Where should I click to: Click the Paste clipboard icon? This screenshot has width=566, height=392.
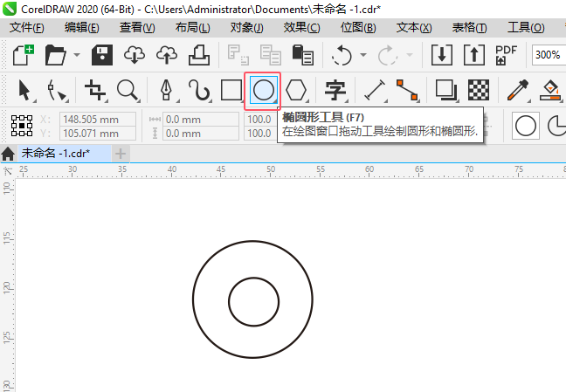point(302,55)
